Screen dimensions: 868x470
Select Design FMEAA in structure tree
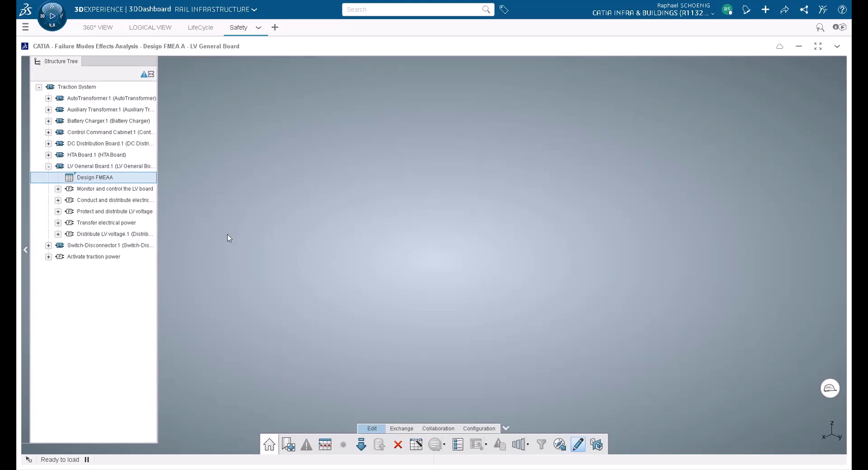click(x=95, y=178)
